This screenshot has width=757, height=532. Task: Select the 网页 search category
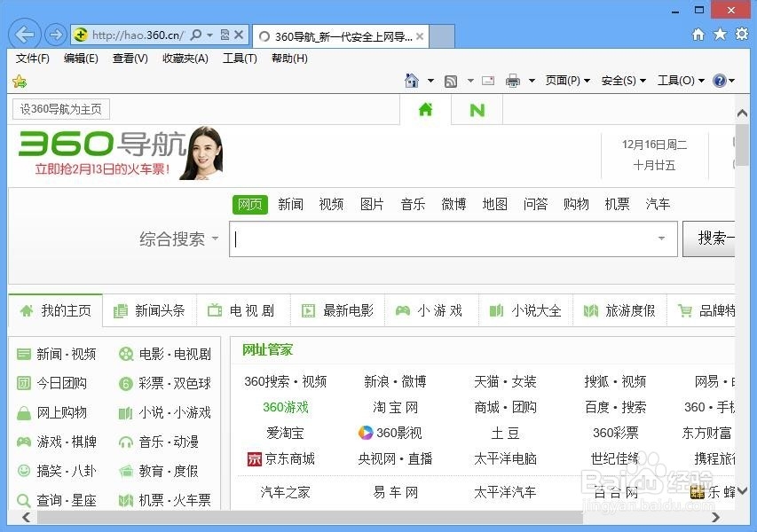tap(249, 205)
